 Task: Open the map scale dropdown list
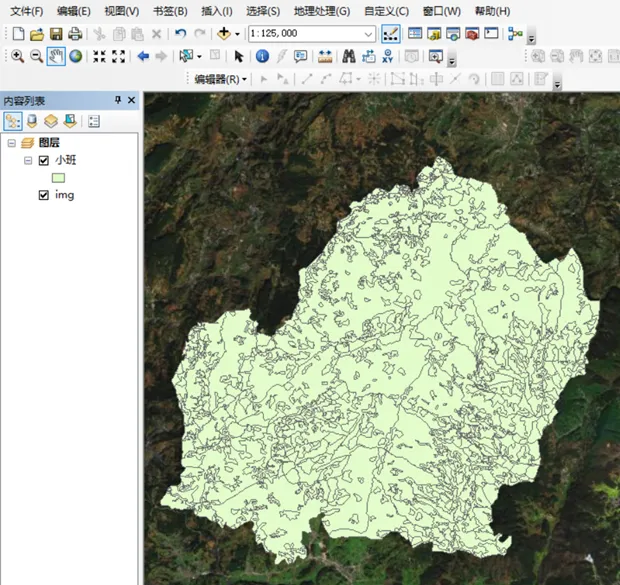(x=369, y=34)
